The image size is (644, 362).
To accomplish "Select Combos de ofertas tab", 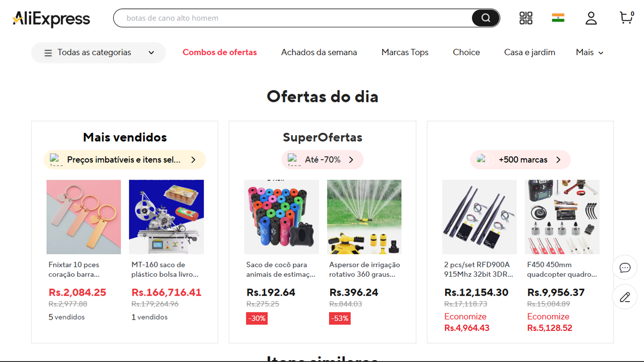I will 220,52.
